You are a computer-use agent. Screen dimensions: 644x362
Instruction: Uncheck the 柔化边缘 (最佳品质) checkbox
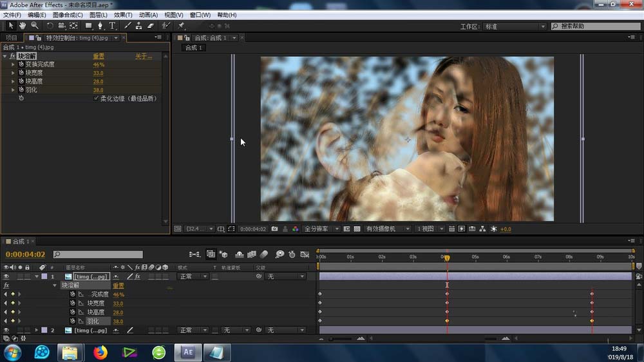[96, 99]
